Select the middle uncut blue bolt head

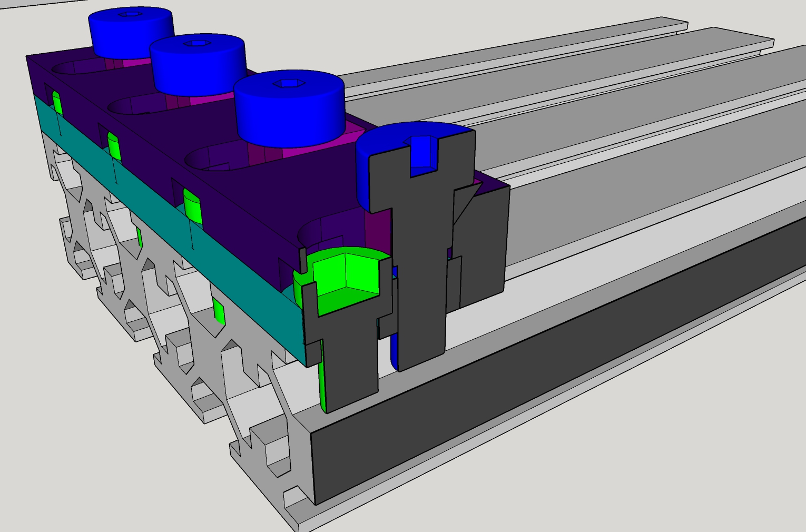tap(198, 64)
